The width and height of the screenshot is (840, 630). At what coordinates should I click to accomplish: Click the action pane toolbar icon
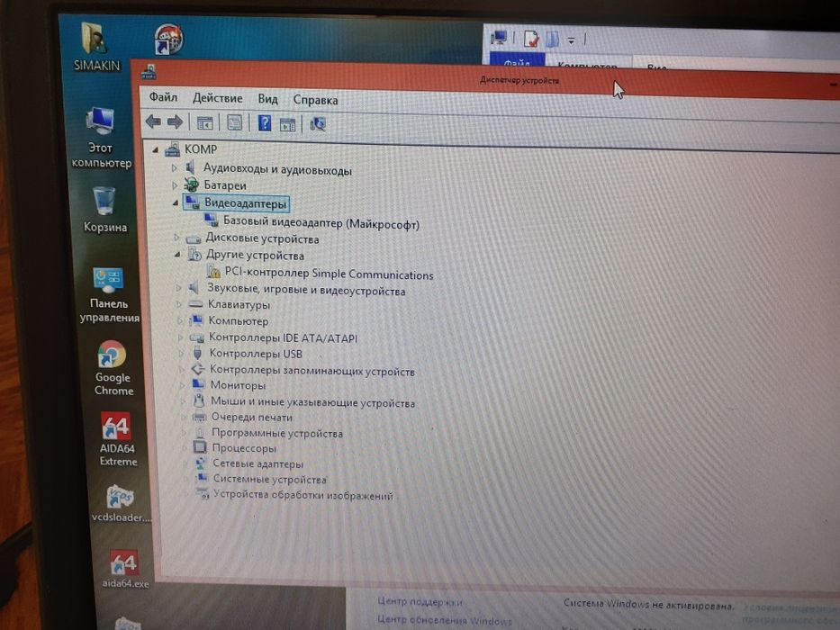288,124
